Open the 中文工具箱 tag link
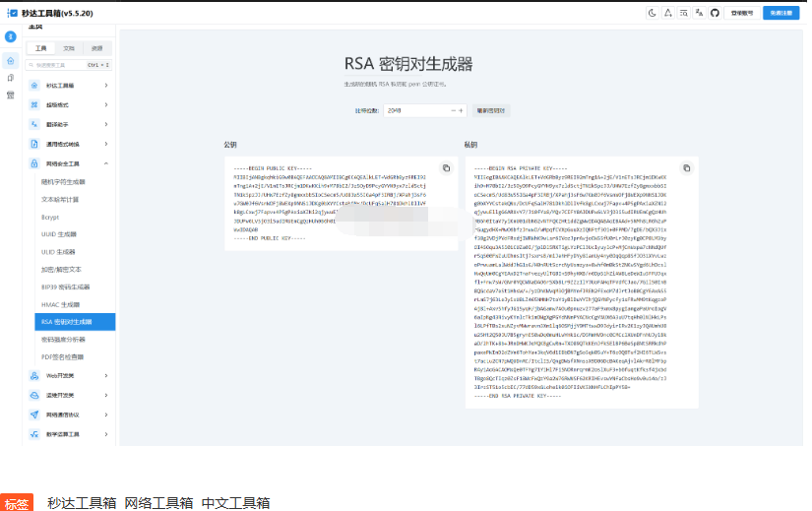The image size is (812, 511). coord(235,503)
